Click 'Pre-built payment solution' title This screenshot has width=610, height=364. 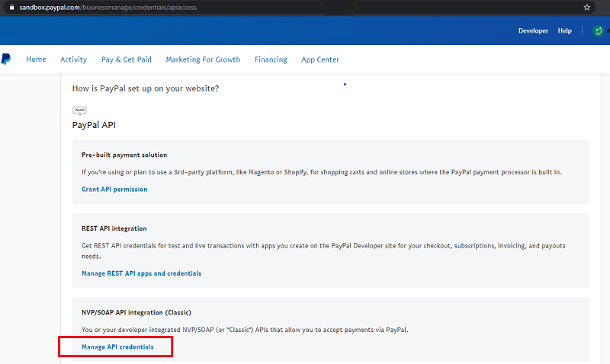[x=124, y=155]
